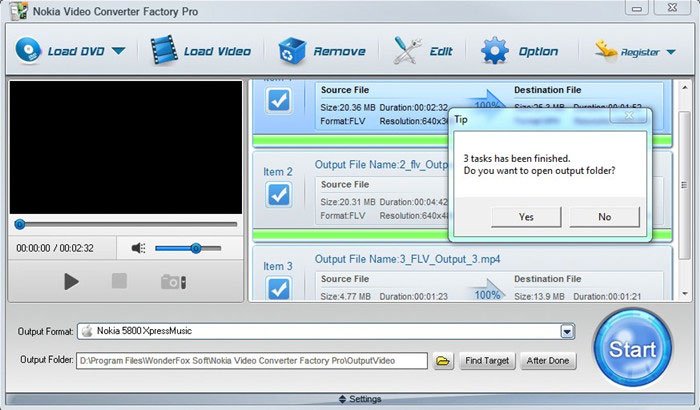Click the After Done button
This screenshot has height=410, width=700.
point(548,361)
